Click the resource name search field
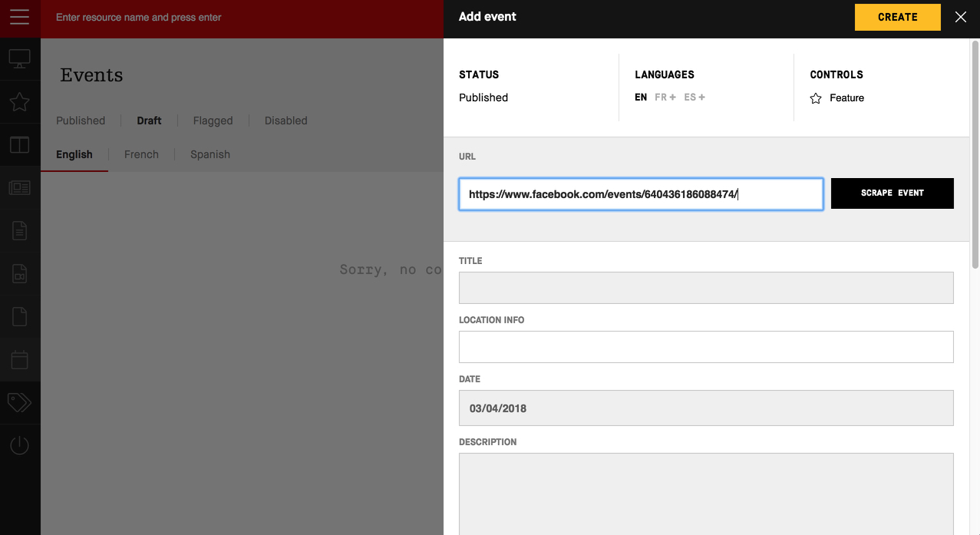The width and height of the screenshot is (980, 535). coord(241,17)
